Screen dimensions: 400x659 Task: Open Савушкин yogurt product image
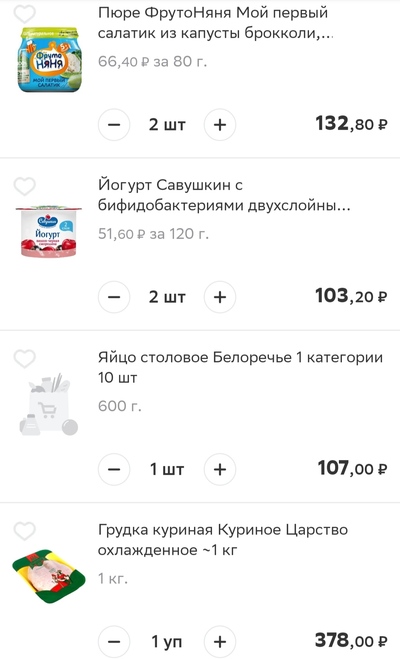pos(49,232)
